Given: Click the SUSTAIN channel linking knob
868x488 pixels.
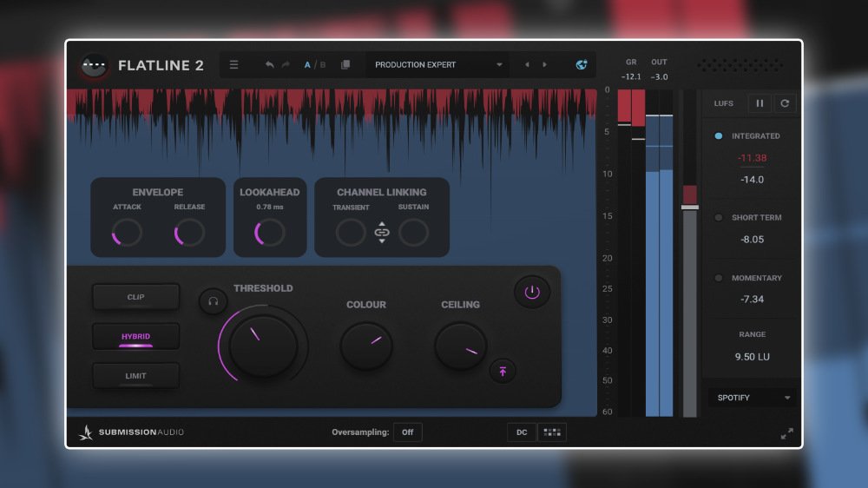Looking at the screenshot, I should [x=413, y=233].
